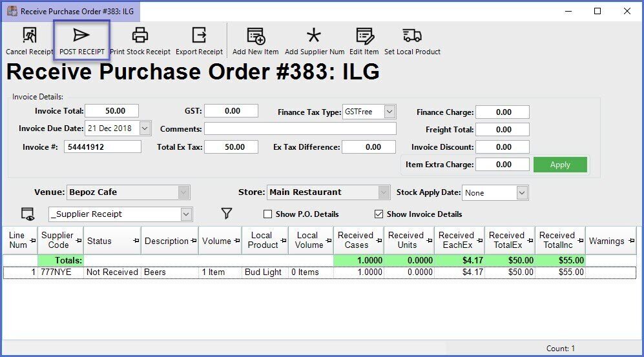The height and width of the screenshot is (357, 644).
Task: Click the Set Local Product truck icon
Action: (411, 36)
